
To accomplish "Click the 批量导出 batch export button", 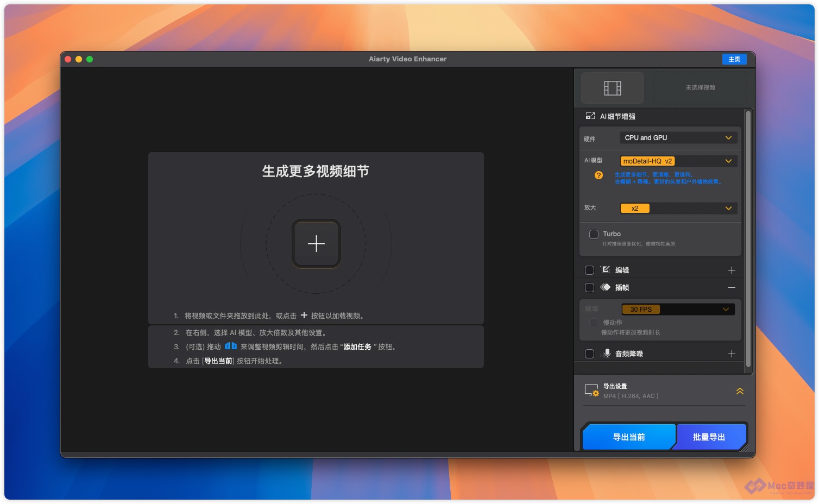I will pos(709,437).
